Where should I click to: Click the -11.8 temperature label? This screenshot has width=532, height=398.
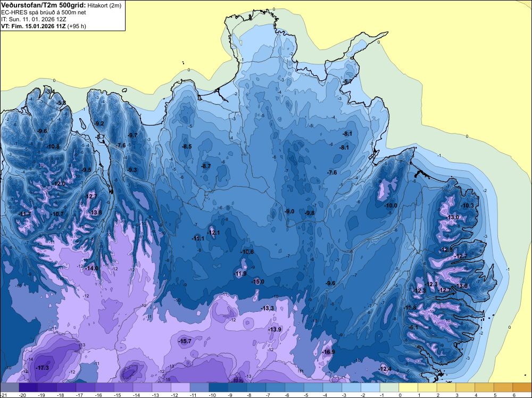tap(410, 308)
